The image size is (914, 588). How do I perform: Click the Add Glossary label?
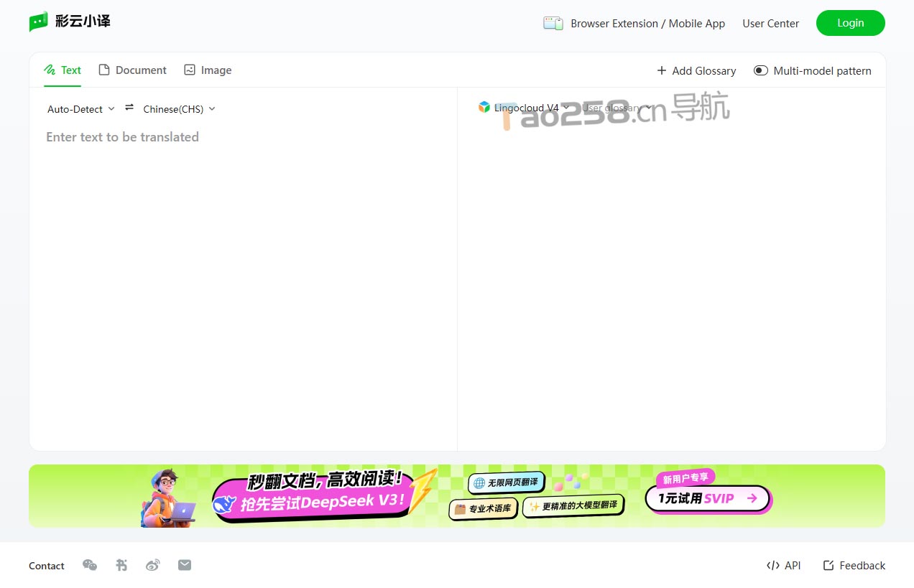(x=704, y=70)
